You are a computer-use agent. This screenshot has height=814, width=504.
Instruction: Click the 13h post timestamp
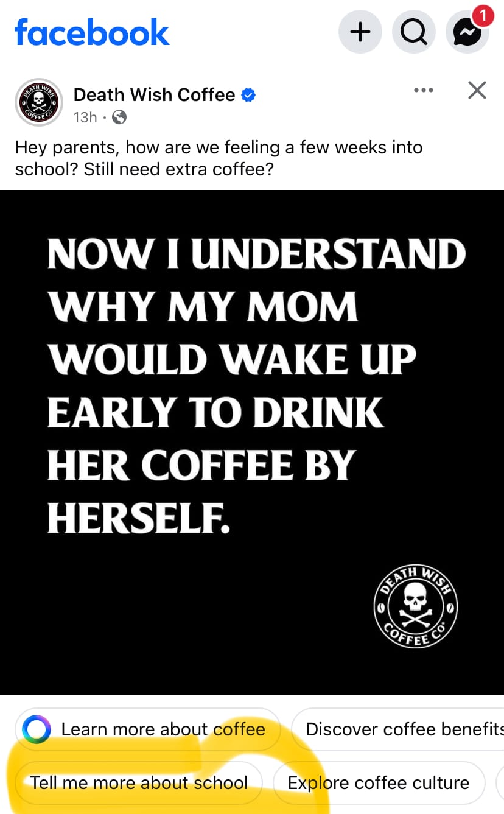click(85, 117)
